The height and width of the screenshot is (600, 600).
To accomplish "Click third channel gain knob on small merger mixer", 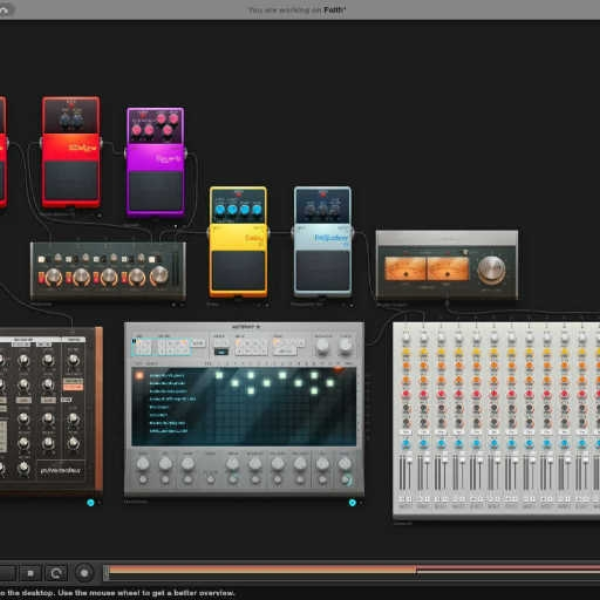I will click(109, 277).
